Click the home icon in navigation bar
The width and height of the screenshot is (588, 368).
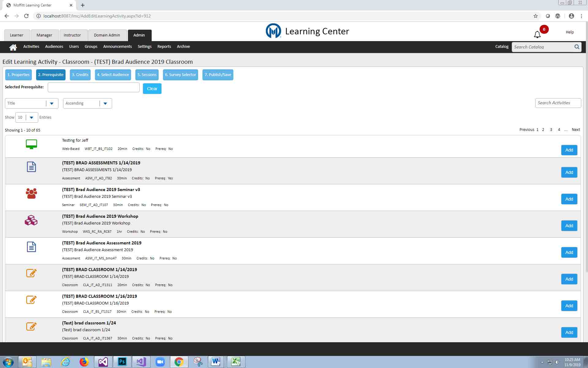[x=13, y=47]
